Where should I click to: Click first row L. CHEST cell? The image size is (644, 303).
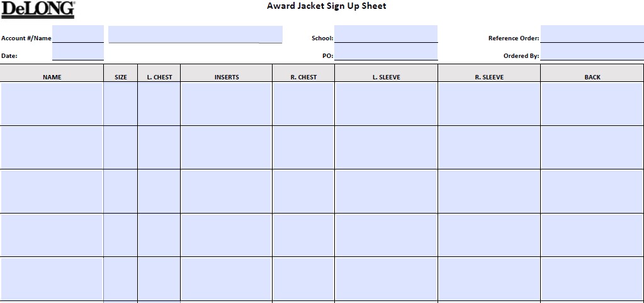click(x=159, y=104)
